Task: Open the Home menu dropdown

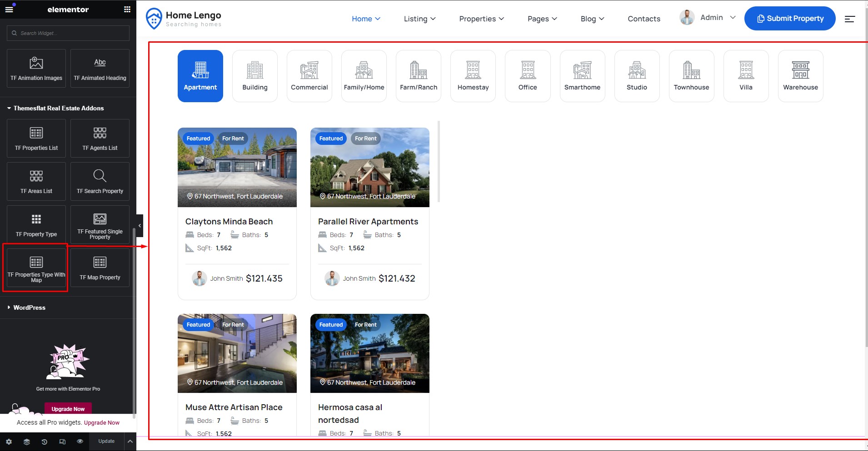Action: click(366, 19)
